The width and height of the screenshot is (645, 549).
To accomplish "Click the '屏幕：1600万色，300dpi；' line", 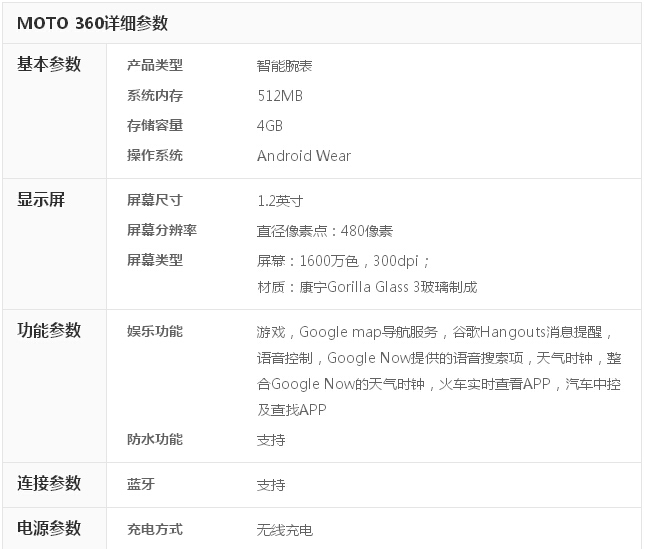I will point(343,261).
